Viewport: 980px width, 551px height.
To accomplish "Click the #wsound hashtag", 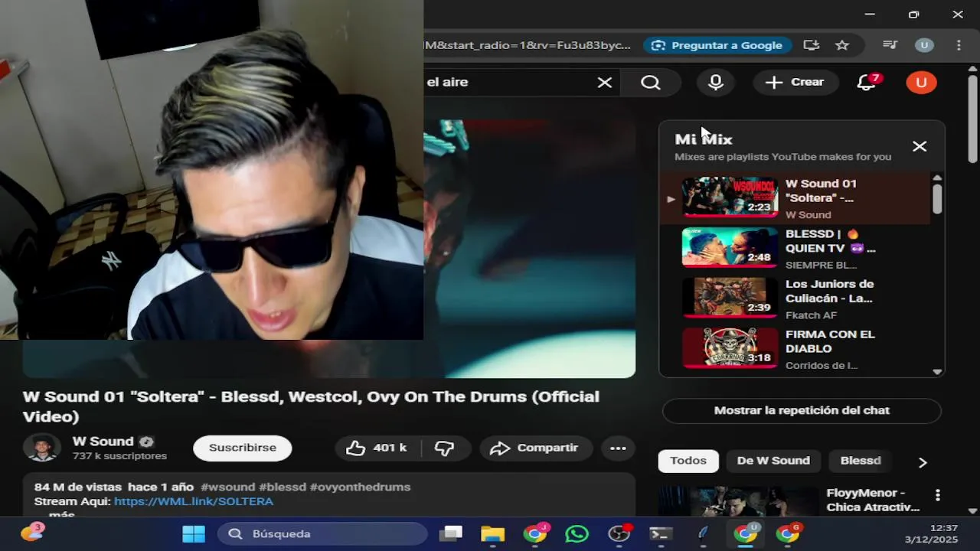I will [227, 487].
